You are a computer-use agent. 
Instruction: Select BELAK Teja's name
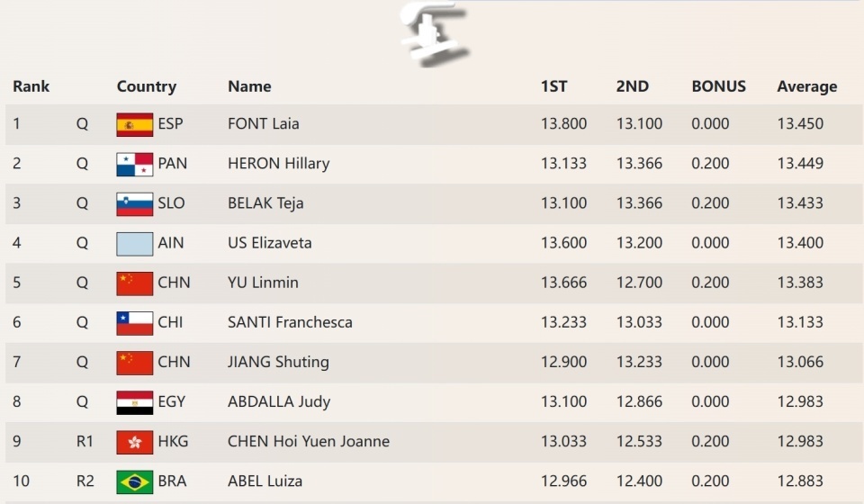pyautogui.click(x=265, y=203)
